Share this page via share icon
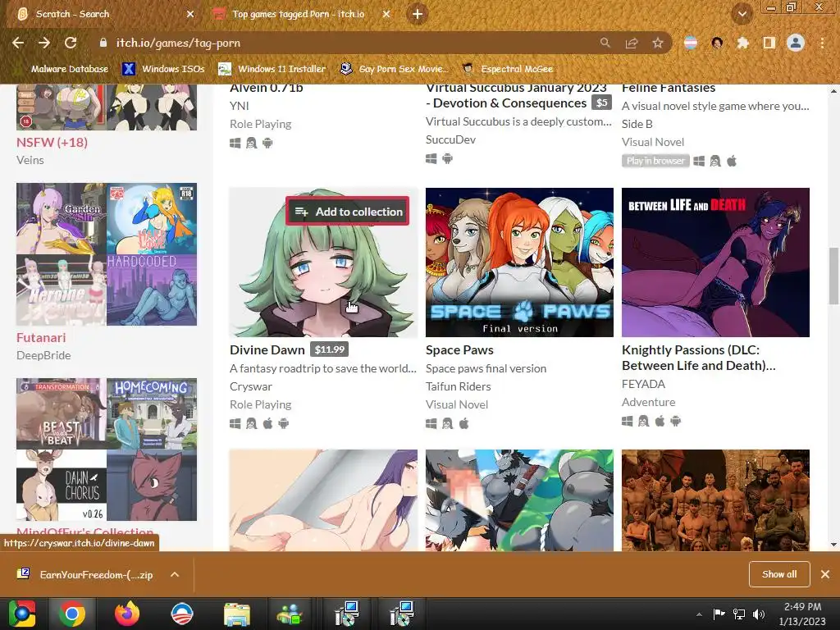This screenshot has height=630, width=840. pos(632,43)
